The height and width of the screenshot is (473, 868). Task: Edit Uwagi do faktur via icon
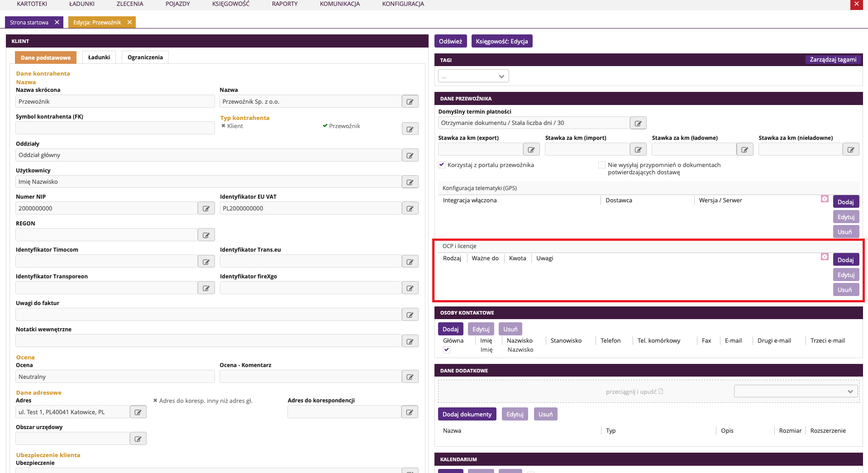[410, 315]
